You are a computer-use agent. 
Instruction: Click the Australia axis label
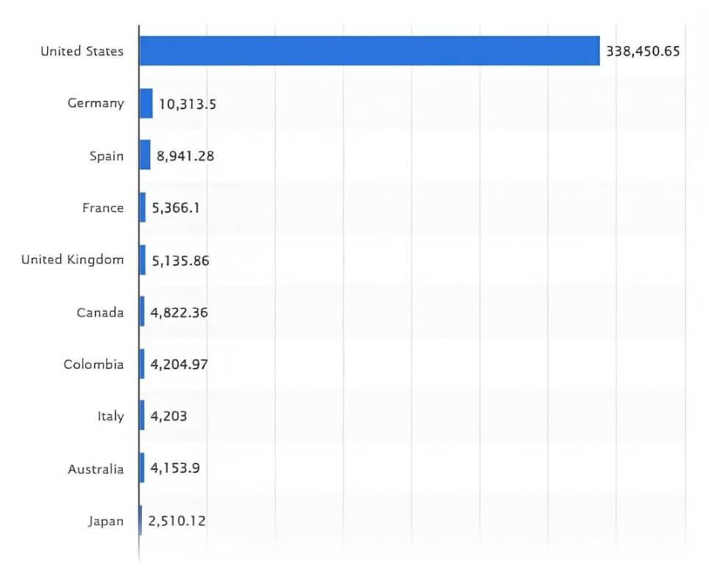(x=96, y=469)
